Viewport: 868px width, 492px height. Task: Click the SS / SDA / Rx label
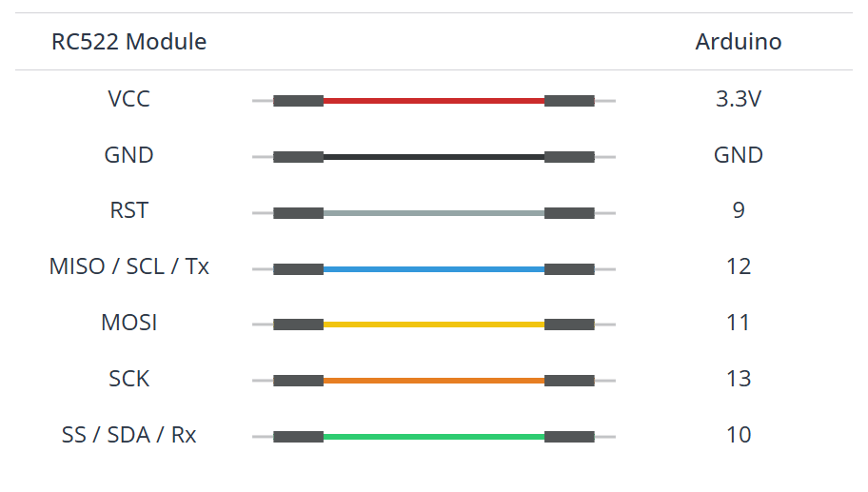(x=128, y=435)
